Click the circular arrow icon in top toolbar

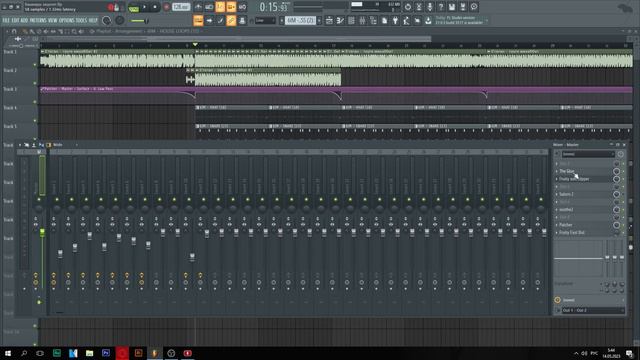click(408, 7)
